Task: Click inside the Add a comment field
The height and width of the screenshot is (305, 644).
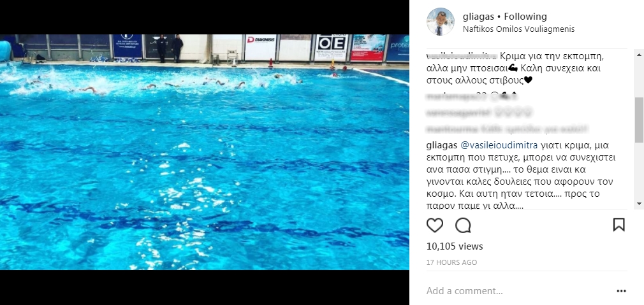Action: 518,291
